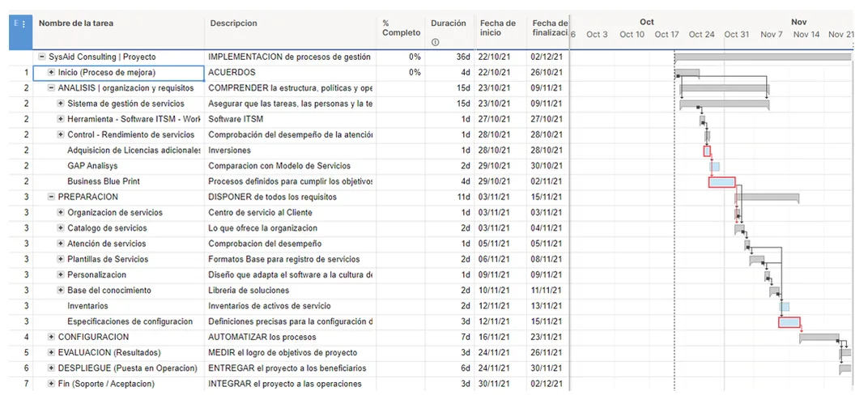Viewport: 868px width, 412px height.
Task: Click the Adquisicion de Licencias Gantt bar
Action: [x=707, y=151]
